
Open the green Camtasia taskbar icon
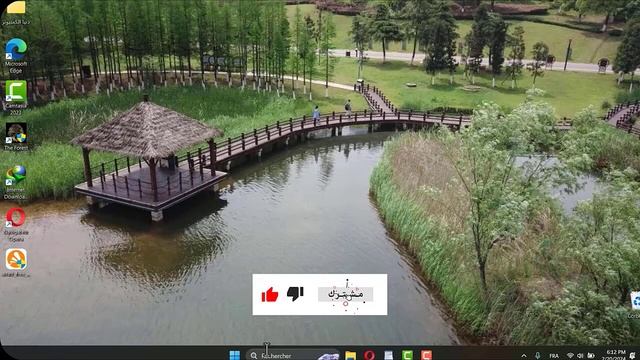point(407,355)
